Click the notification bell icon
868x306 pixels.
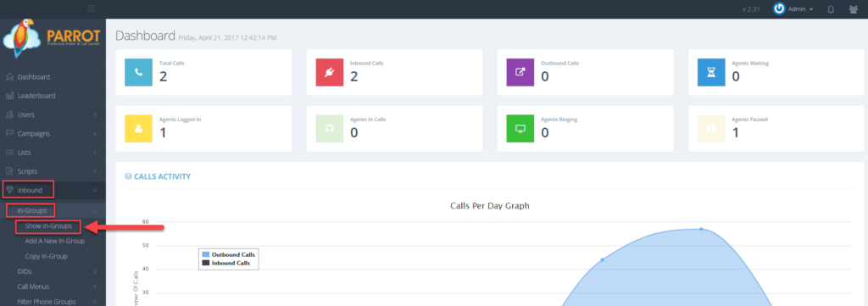pos(831,8)
